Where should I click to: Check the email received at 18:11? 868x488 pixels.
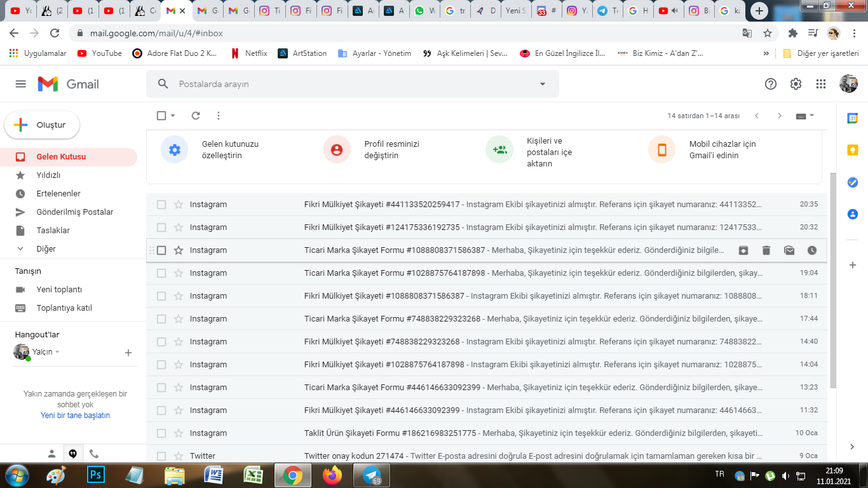pyautogui.click(x=161, y=296)
